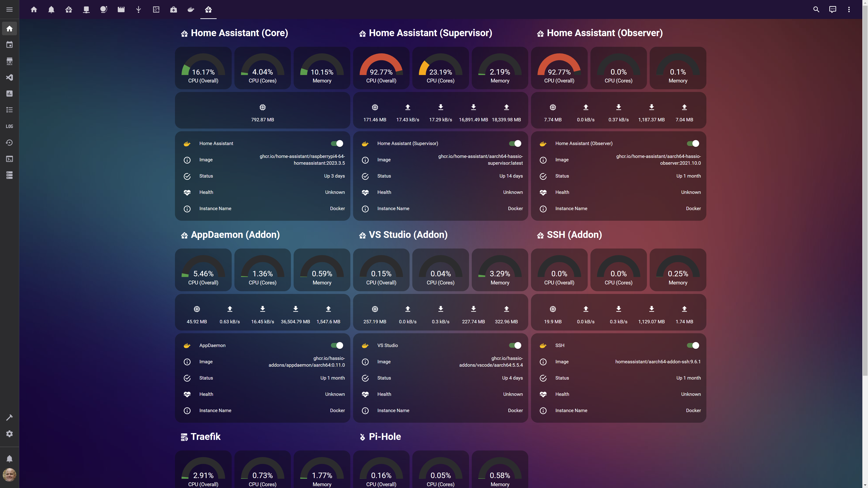Image resolution: width=868 pixels, height=488 pixels.
Task: Switch to the Docker whale tab
Action: (x=191, y=9)
